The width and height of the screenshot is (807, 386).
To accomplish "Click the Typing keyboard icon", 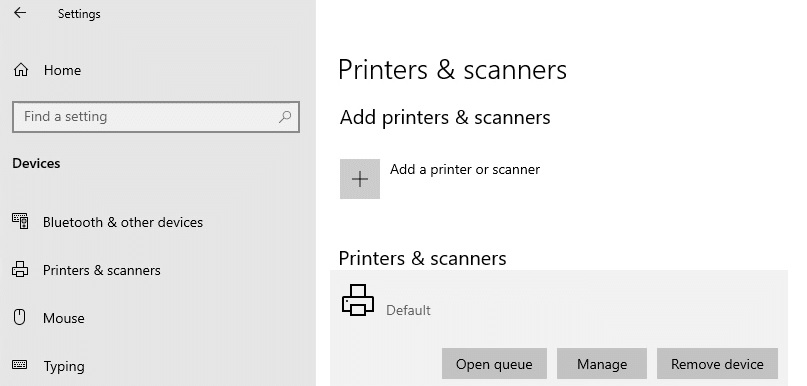I will (20, 365).
